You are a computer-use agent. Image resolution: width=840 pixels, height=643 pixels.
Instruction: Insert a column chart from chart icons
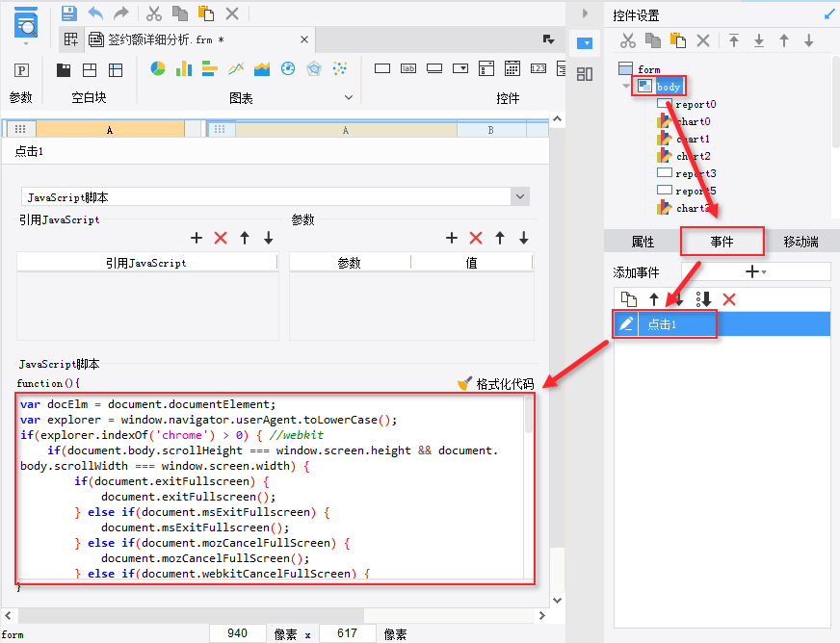tap(184, 69)
